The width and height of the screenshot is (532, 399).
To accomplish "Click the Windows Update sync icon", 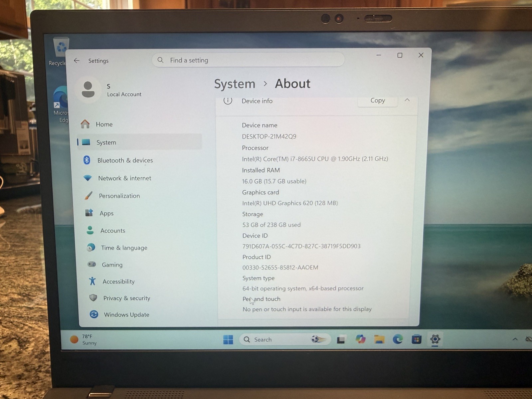I will pos(94,314).
